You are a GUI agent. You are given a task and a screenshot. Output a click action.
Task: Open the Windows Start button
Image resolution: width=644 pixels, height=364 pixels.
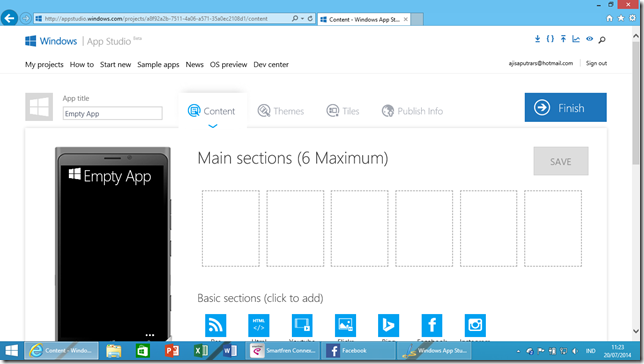point(12,351)
